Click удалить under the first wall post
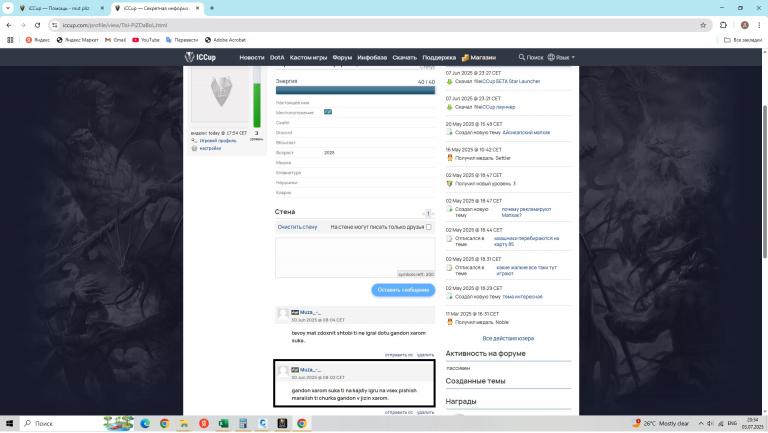This screenshot has height=433, width=768. tap(425, 355)
